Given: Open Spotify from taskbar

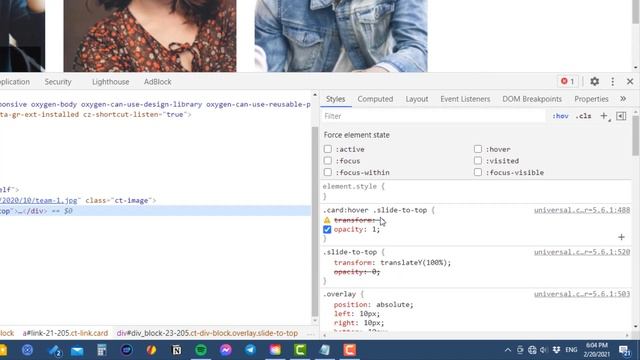Looking at the screenshot, I should coord(201,350).
